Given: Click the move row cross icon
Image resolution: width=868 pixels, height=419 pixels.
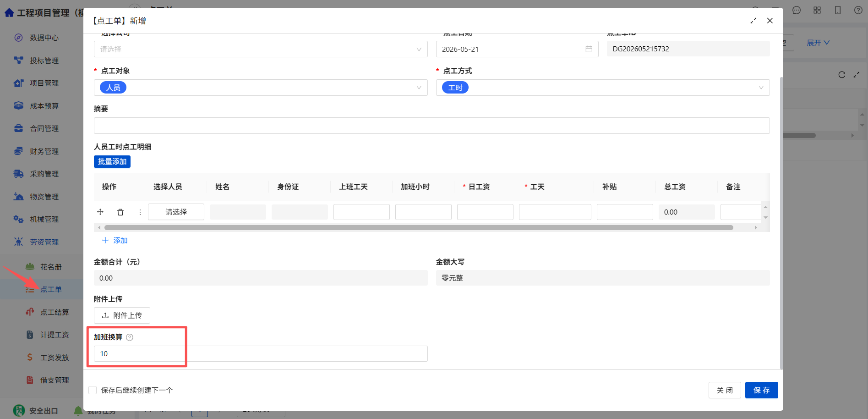Looking at the screenshot, I should [x=100, y=212].
